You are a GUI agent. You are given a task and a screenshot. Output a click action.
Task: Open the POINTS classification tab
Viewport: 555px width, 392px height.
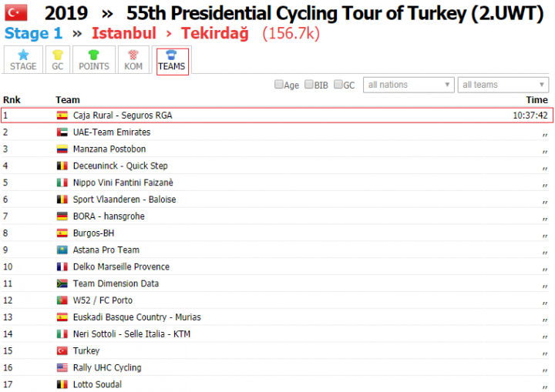[94, 60]
